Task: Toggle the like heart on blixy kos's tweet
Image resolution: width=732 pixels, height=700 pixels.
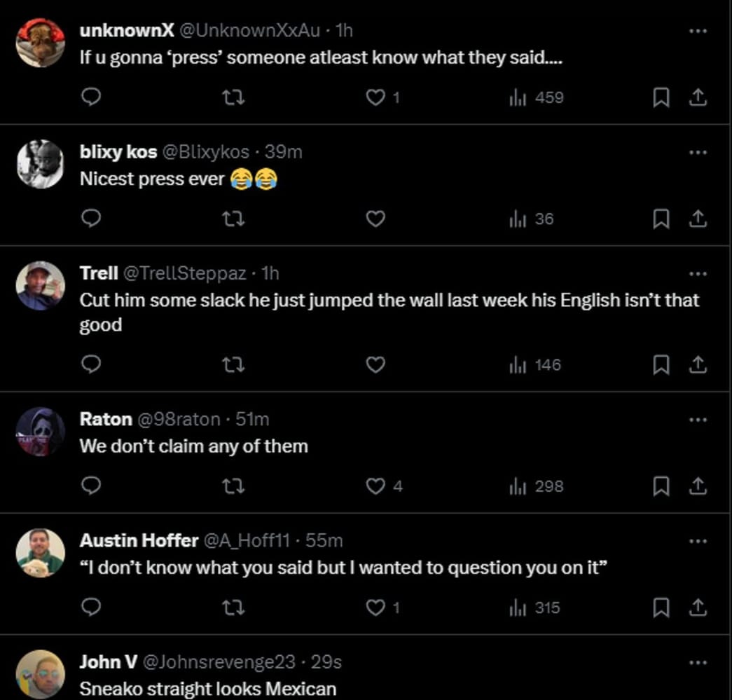Action: 375,219
